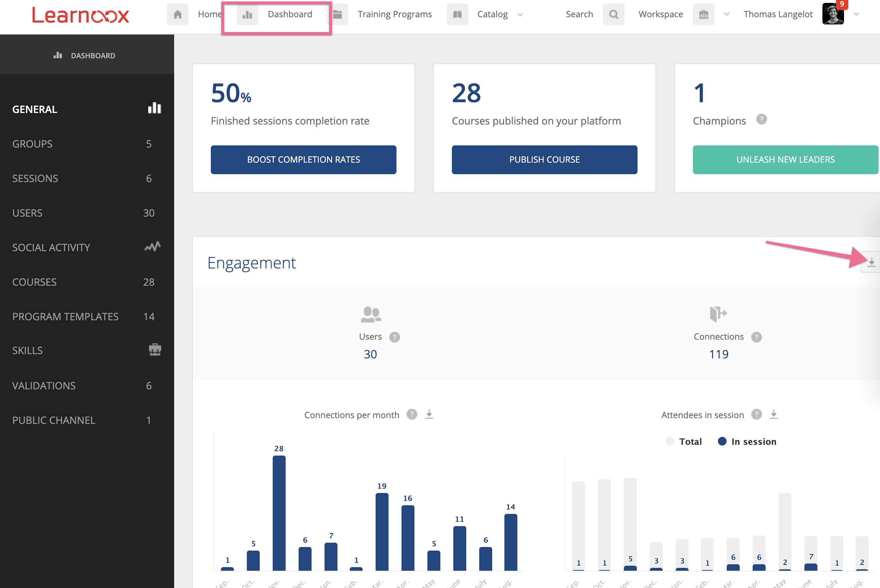Click the Learnoox logo
The height and width of the screenshot is (588, 880).
pyautogui.click(x=80, y=15)
